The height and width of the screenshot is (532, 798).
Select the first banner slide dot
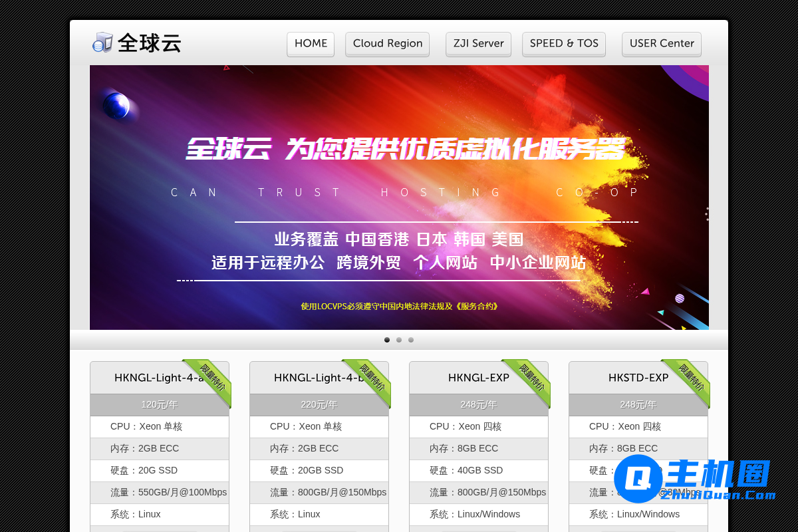[x=387, y=340]
